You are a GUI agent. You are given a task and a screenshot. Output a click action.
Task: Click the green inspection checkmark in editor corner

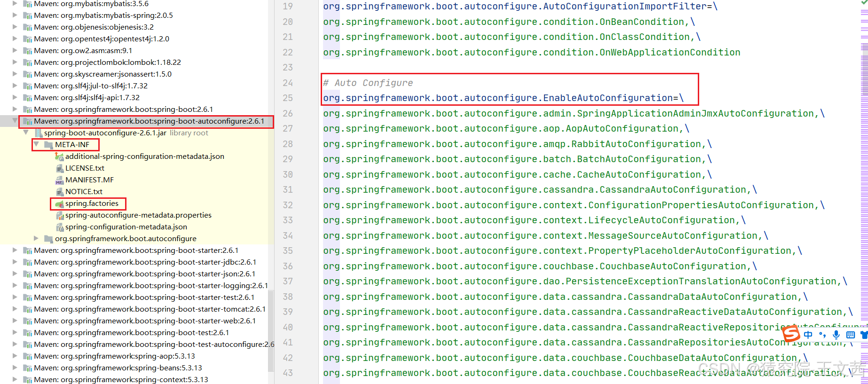864,2
